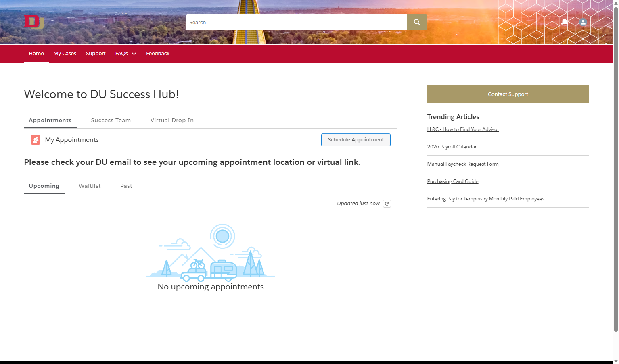The height and width of the screenshot is (364, 619).
Task: Click the My Appointments icon
Action: tap(36, 140)
